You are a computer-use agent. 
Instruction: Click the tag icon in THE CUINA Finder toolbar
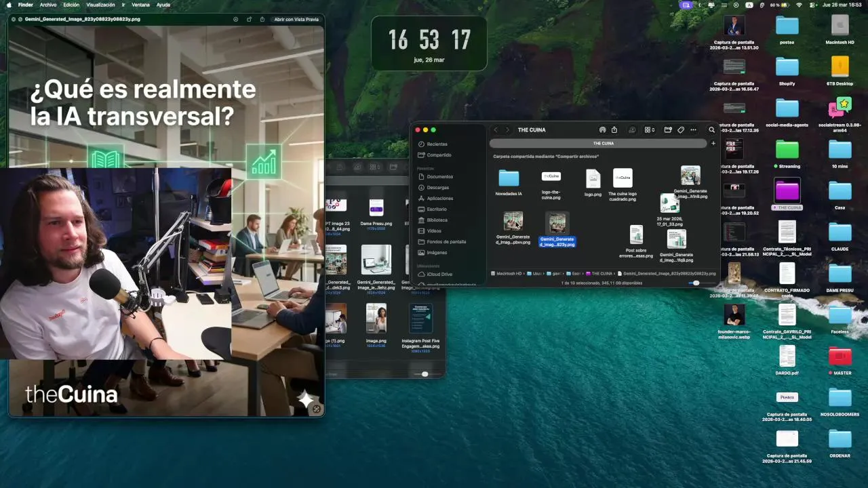(681, 129)
